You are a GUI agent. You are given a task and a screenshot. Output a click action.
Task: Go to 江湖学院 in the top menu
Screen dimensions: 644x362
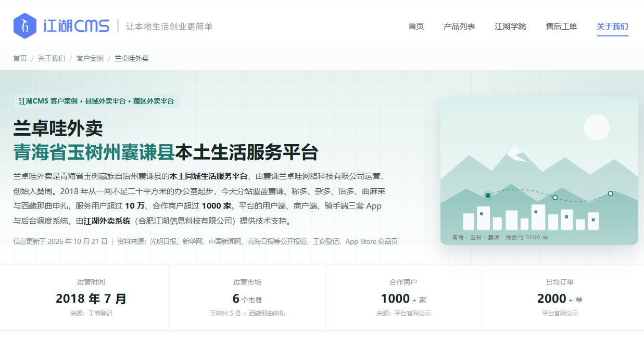pos(510,27)
